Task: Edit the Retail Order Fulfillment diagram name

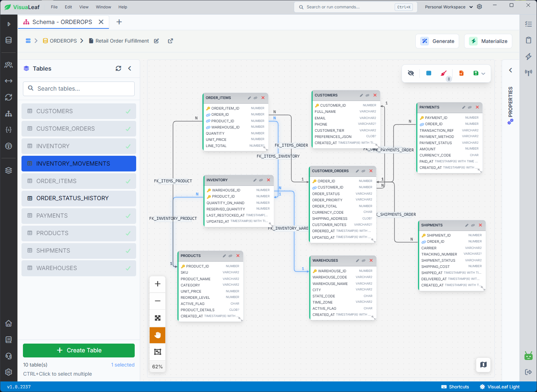Action: tap(156, 41)
